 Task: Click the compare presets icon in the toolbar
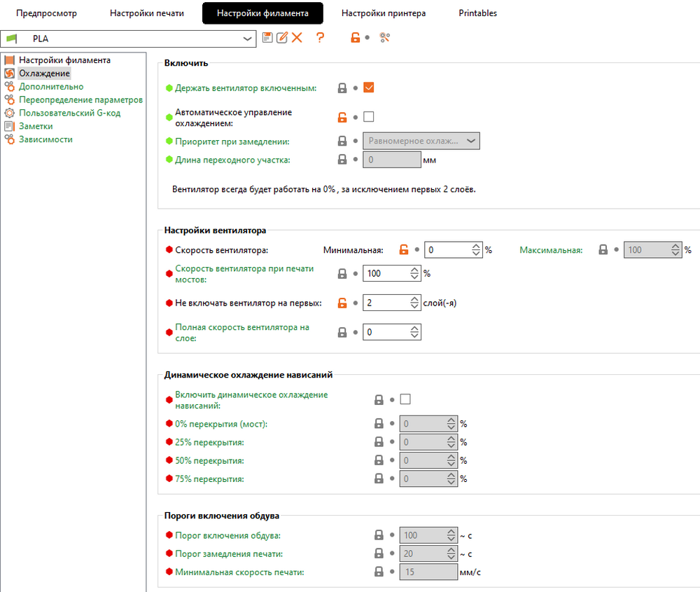tap(384, 38)
